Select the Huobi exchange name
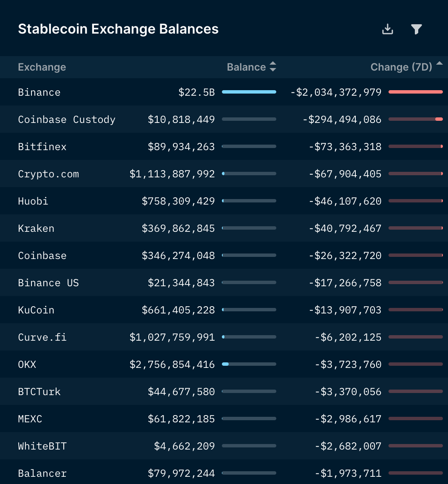The image size is (448, 484). [x=33, y=201]
